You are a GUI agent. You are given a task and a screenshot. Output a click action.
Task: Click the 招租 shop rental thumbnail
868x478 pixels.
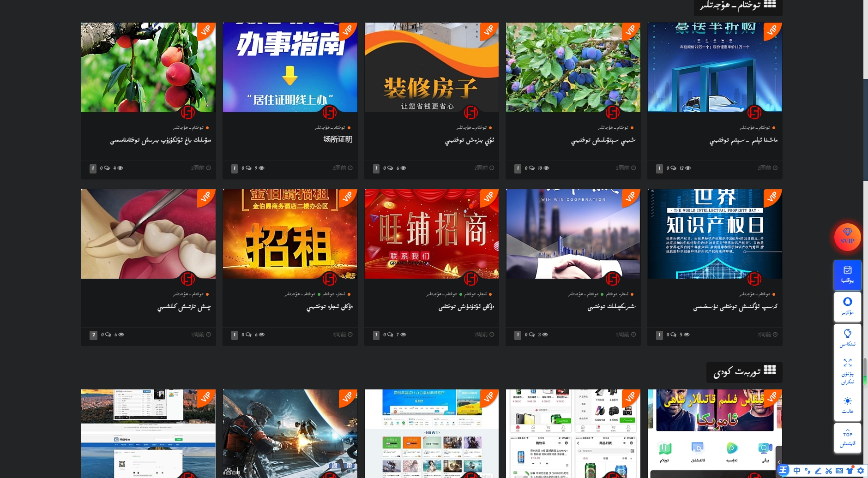(289, 234)
